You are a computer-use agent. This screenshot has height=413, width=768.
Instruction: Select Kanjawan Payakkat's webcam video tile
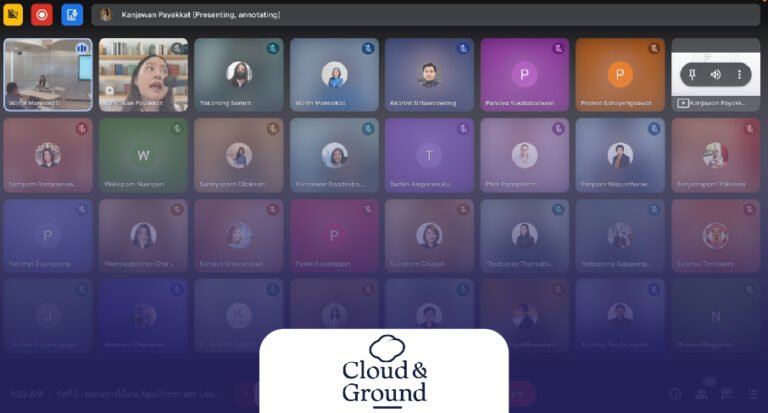[x=143, y=75]
